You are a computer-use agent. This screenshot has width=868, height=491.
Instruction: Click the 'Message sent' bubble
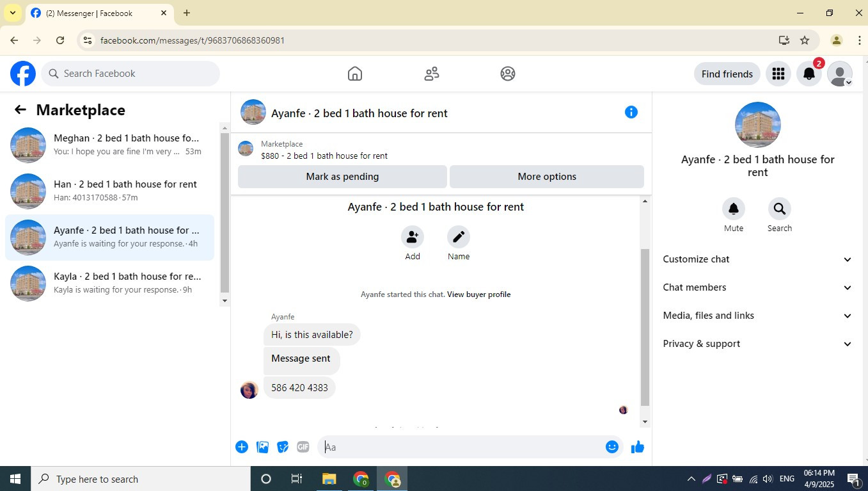[301, 360]
